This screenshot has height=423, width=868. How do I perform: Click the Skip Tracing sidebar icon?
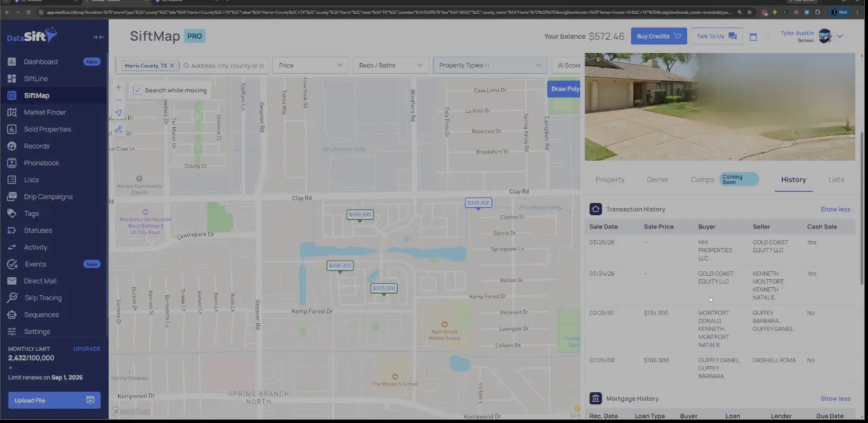(x=12, y=298)
